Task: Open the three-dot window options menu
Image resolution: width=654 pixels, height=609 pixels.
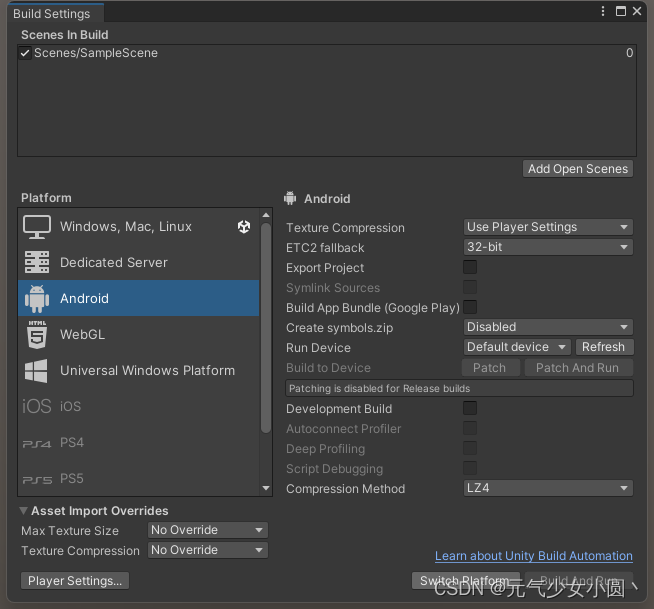Action: click(x=603, y=11)
